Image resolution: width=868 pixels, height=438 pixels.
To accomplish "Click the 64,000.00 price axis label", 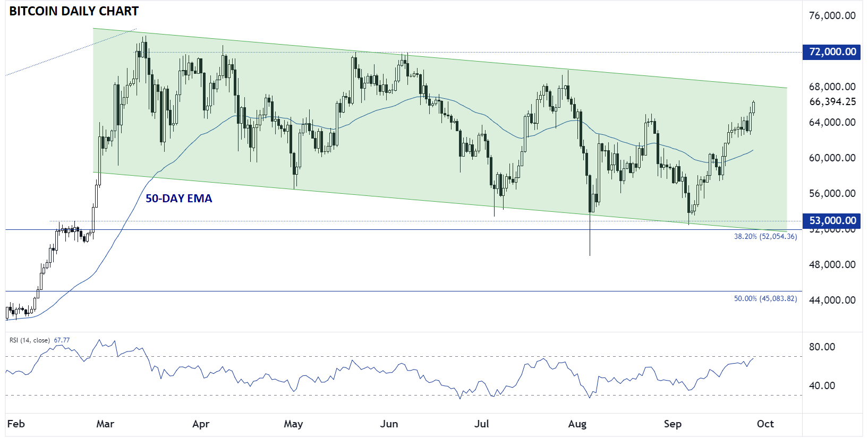I will (x=832, y=122).
